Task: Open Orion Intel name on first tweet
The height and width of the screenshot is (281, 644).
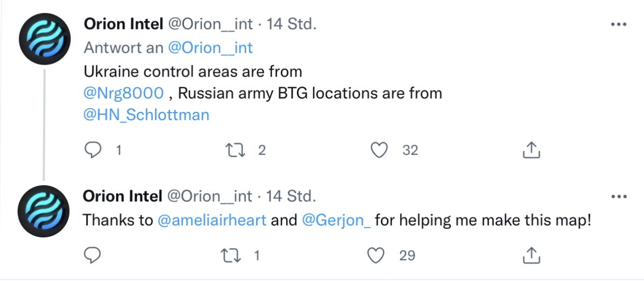Action: (123, 24)
